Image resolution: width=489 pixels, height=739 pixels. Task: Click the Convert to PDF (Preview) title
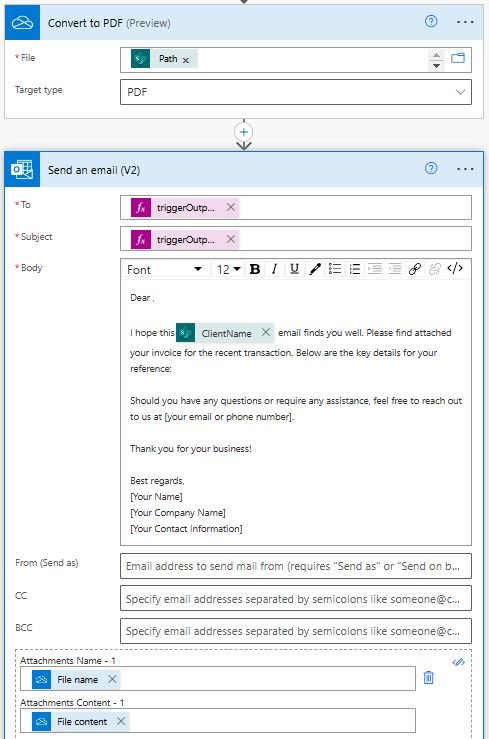click(109, 23)
